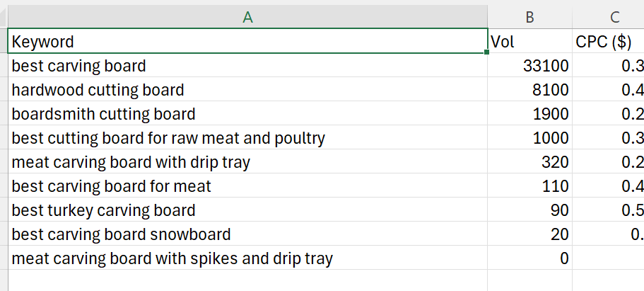Select the 'best carving board snowboard' cell

(247, 234)
